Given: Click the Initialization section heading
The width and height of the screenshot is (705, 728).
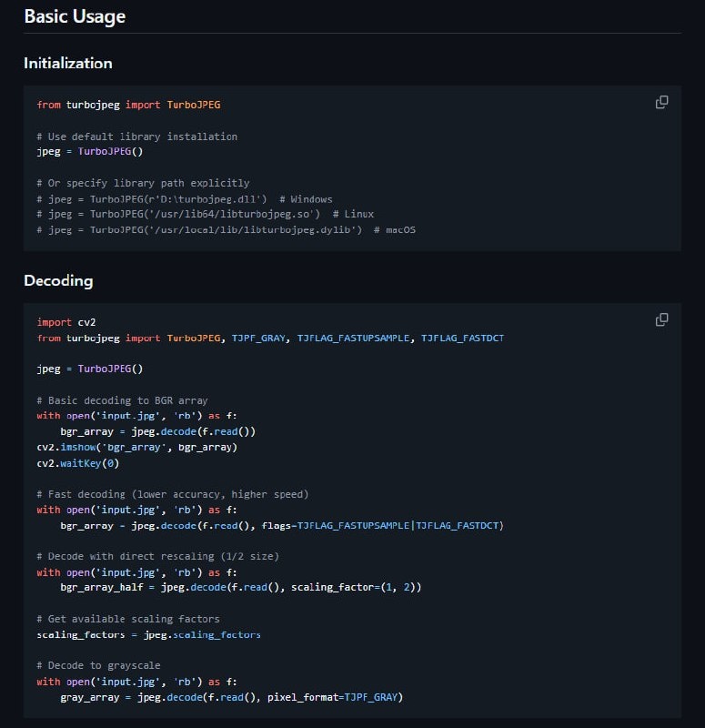Looking at the screenshot, I should 68,64.
